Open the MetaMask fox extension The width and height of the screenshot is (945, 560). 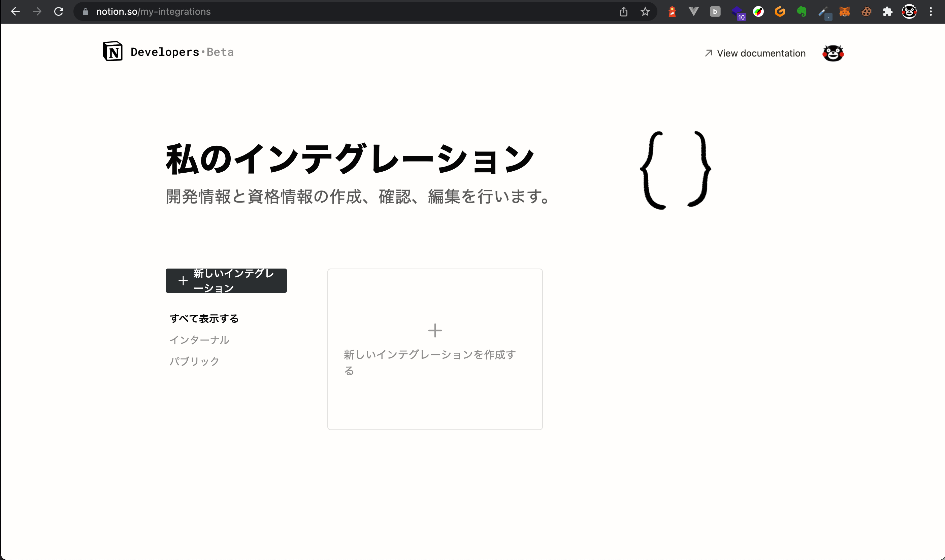coord(845,11)
